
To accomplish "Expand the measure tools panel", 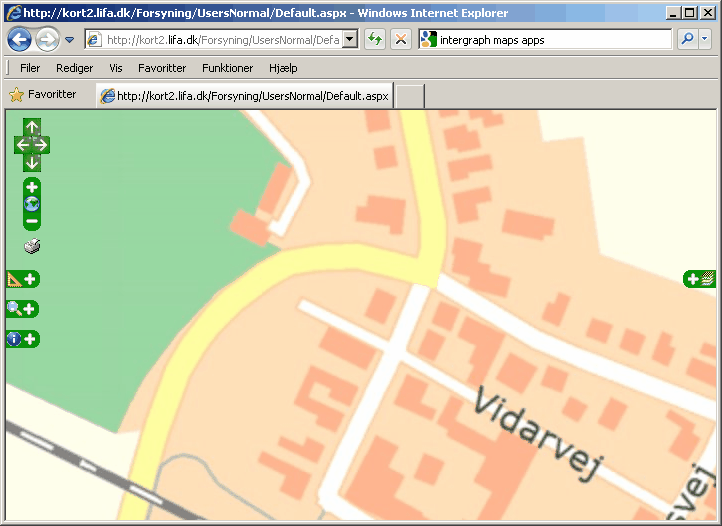I will pos(23,279).
